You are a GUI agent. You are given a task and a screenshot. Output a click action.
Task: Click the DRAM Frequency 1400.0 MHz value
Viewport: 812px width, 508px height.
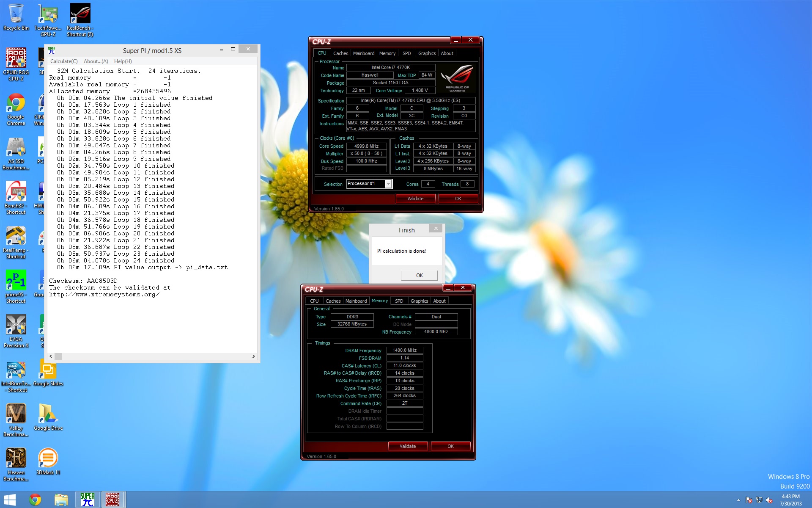[x=404, y=351]
